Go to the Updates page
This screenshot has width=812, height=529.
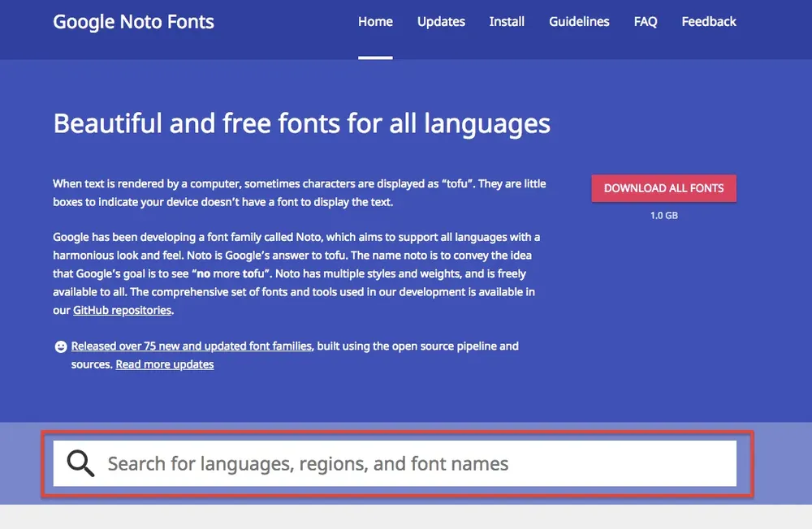tap(441, 22)
